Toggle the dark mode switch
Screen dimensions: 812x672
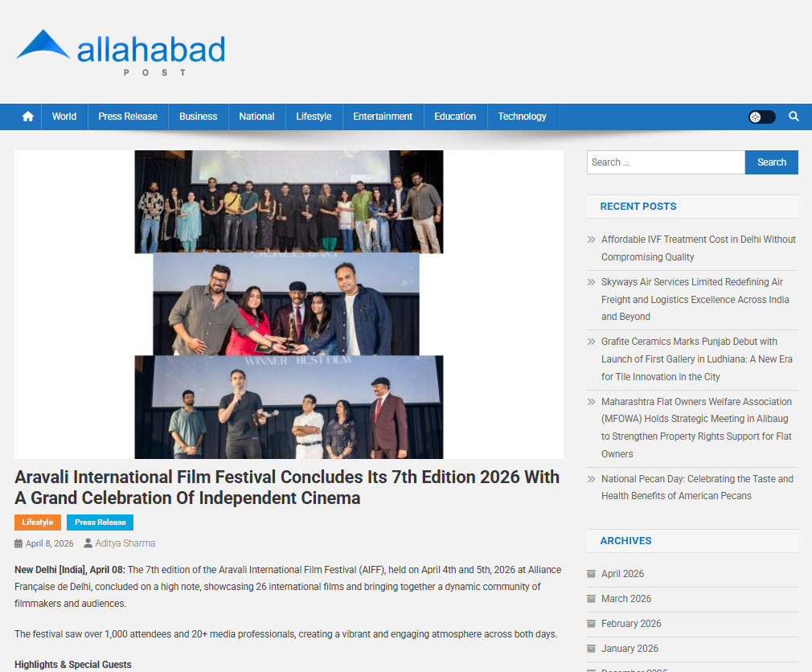(x=761, y=117)
